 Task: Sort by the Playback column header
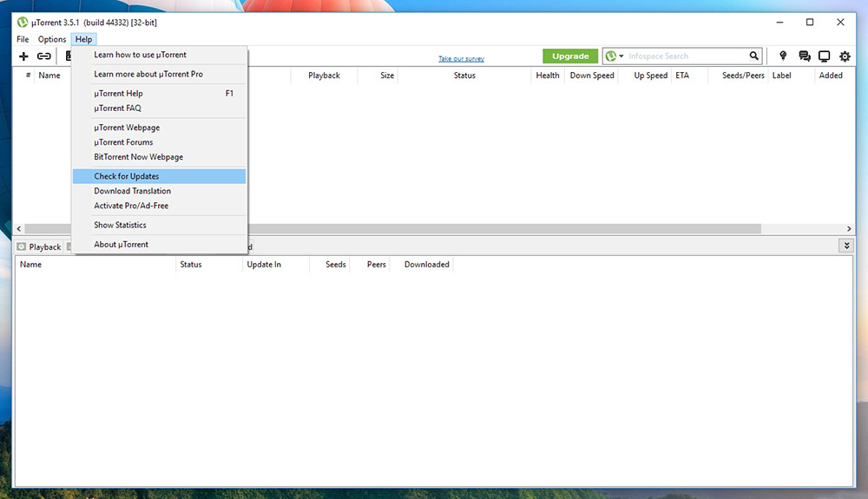click(324, 76)
